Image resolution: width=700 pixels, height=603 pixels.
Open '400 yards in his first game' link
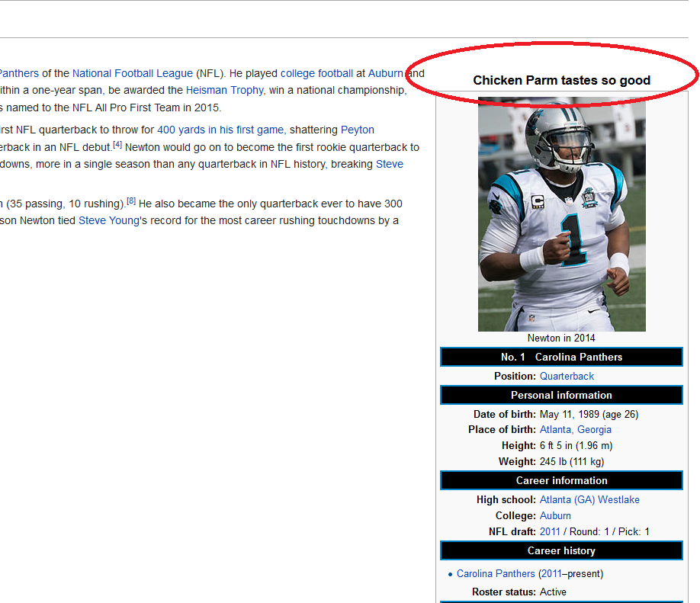220,130
